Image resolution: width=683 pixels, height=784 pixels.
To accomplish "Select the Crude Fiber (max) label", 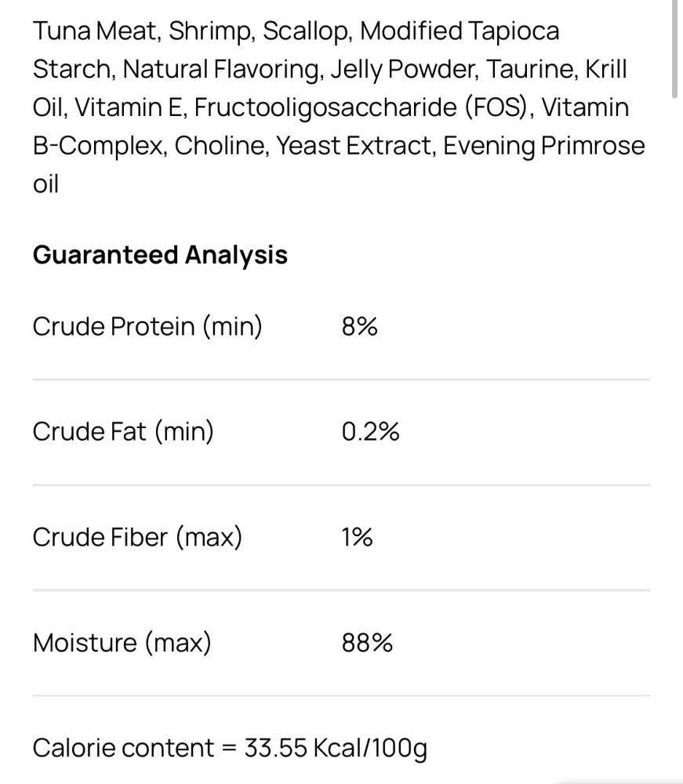I will (x=137, y=537).
